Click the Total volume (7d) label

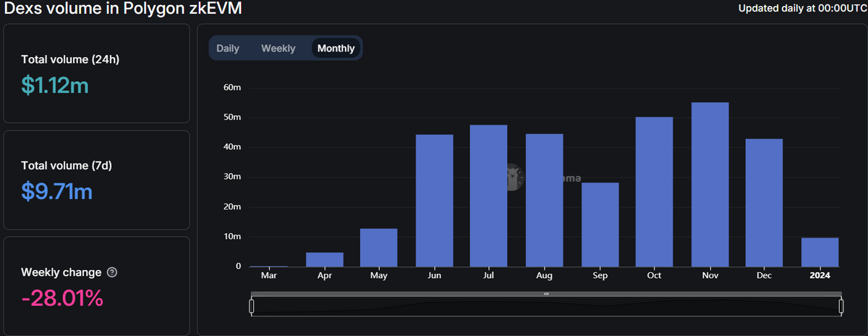coord(67,166)
